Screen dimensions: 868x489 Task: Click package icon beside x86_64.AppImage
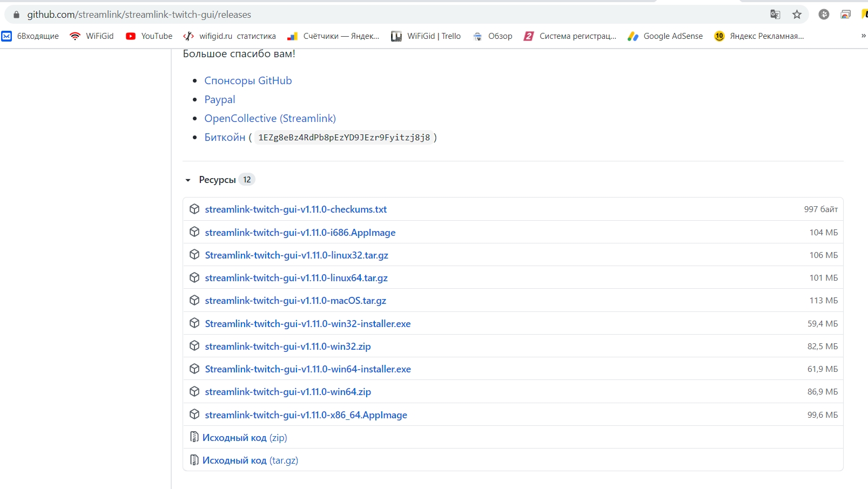pyautogui.click(x=194, y=414)
